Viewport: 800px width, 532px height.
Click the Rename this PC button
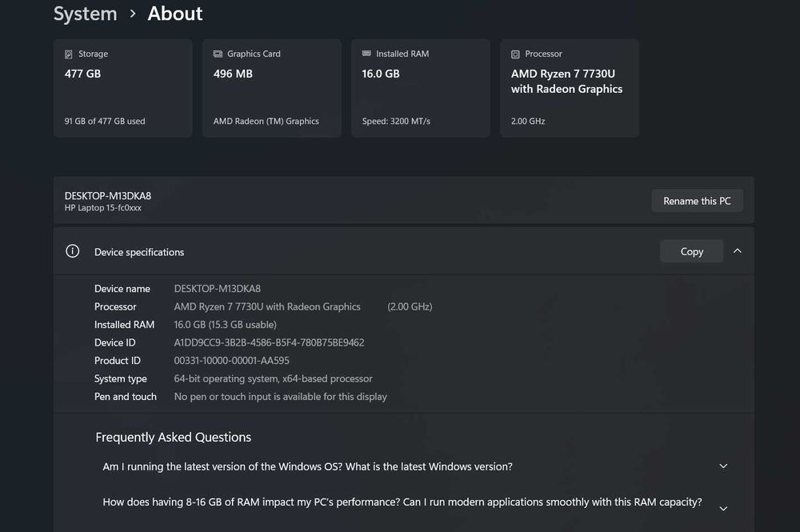coord(697,201)
